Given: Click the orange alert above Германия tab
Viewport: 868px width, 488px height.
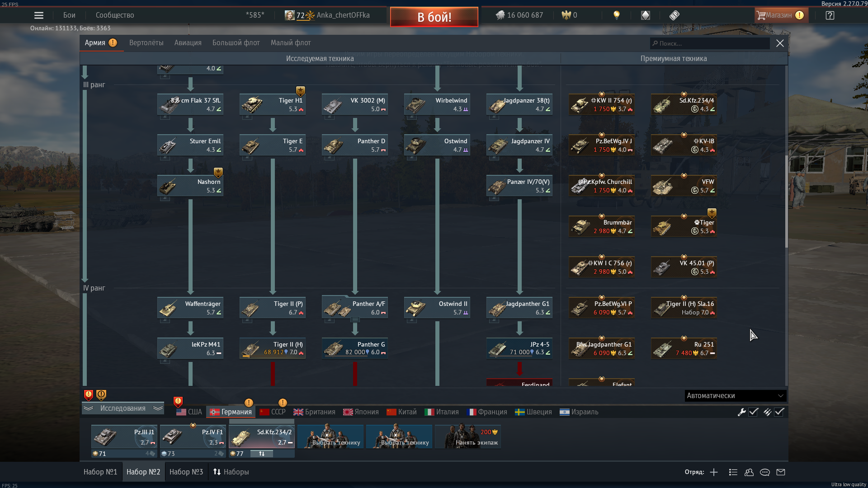Looking at the screenshot, I should tap(249, 403).
